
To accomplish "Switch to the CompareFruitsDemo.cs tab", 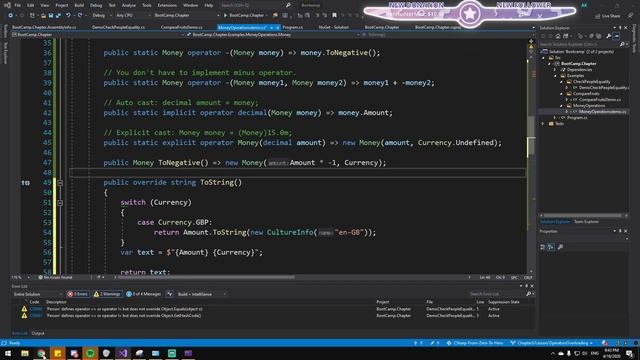I will pos(182,27).
